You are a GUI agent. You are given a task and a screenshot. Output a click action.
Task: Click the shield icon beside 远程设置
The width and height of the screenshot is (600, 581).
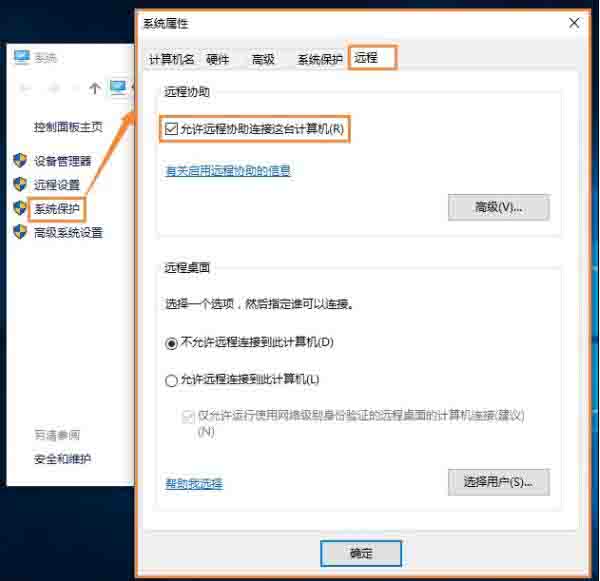click(x=20, y=185)
